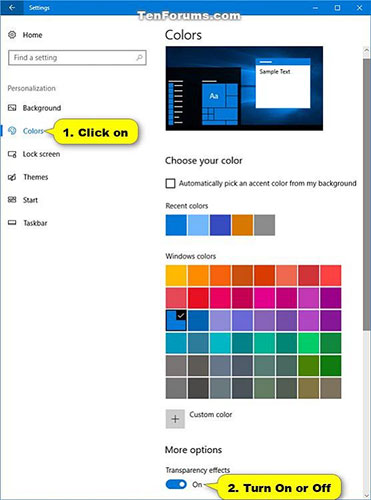Click the Colors preview image
Viewport: 371px width, 500px height.
(x=244, y=88)
